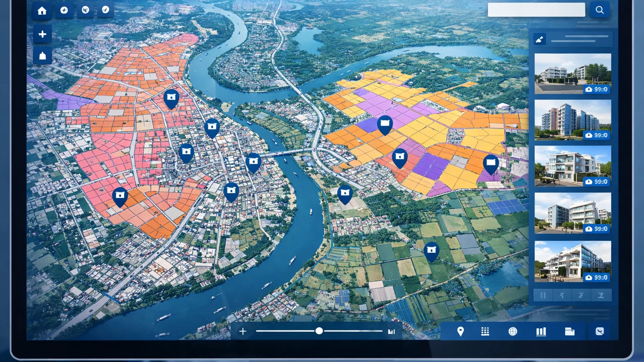
Task: Click the Z-shaped button under the listings
Action: pyautogui.click(x=601, y=295)
